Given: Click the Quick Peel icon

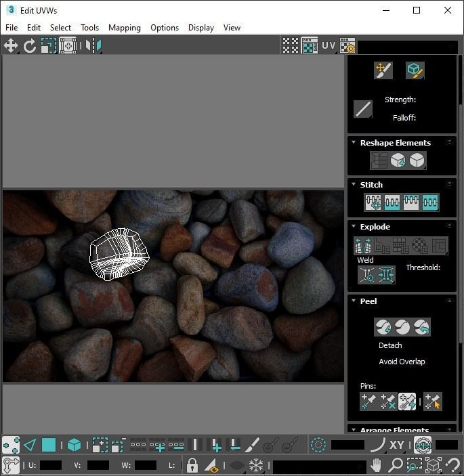Looking at the screenshot, I should point(383,327).
